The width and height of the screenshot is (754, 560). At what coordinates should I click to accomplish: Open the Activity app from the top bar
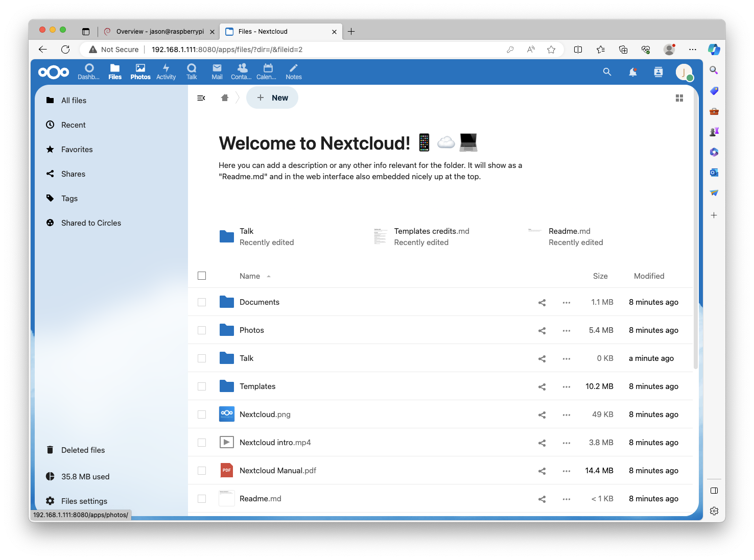click(x=166, y=71)
